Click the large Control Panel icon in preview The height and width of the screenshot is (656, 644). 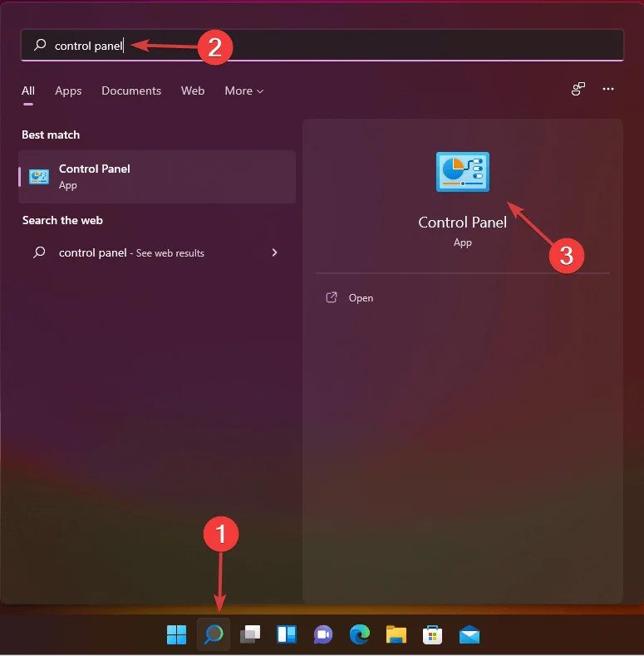(462, 172)
